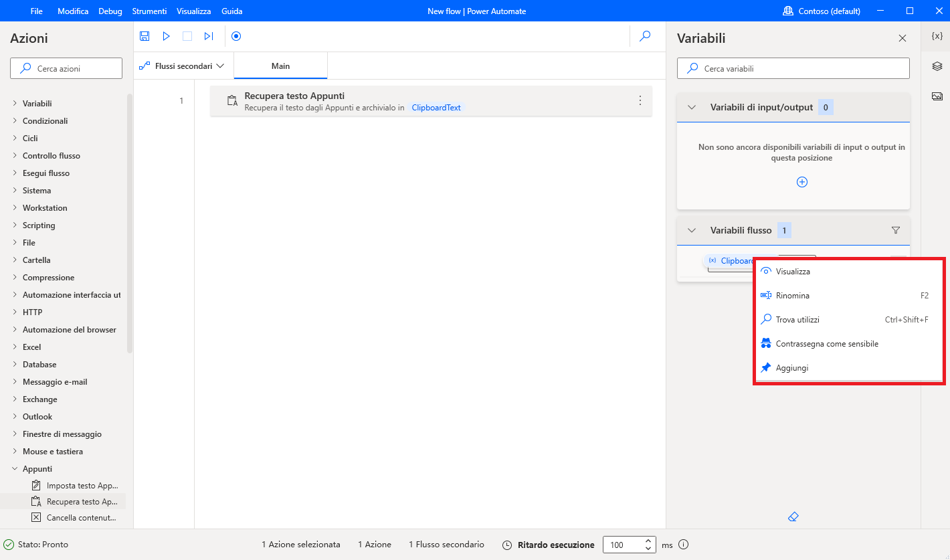Click Trova utilizzi in the context menu

tap(797, 319)
